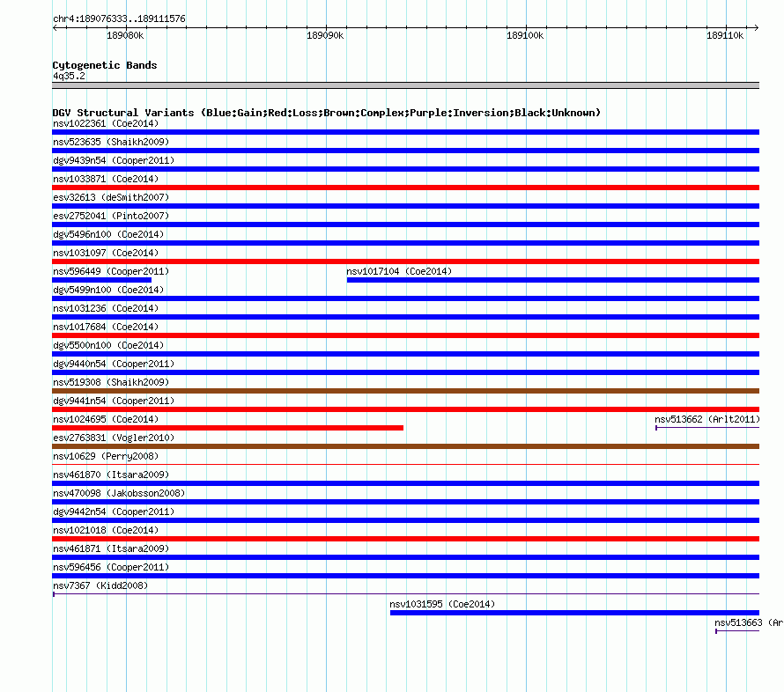Open the nsv596456 (Cooper2011) label
Viewport: 784px width, 692px height.
pyautogui.click(x=111, y=567)
